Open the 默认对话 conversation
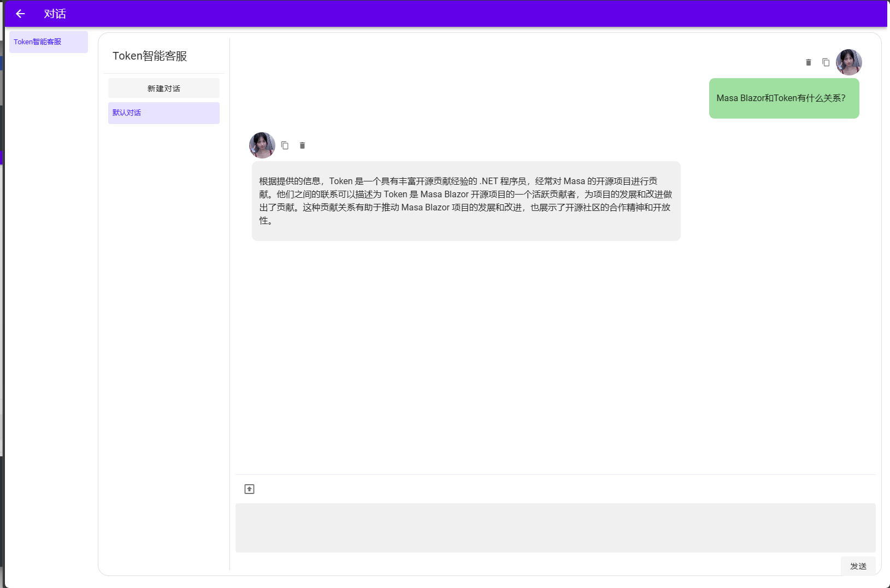This screenshot has width=890, height=588. pos(164,113)
